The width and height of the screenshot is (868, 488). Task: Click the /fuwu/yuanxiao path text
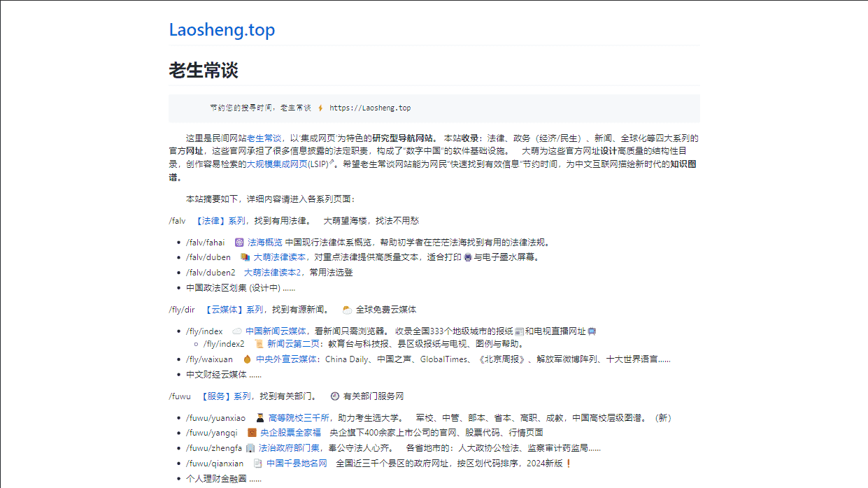215,418
